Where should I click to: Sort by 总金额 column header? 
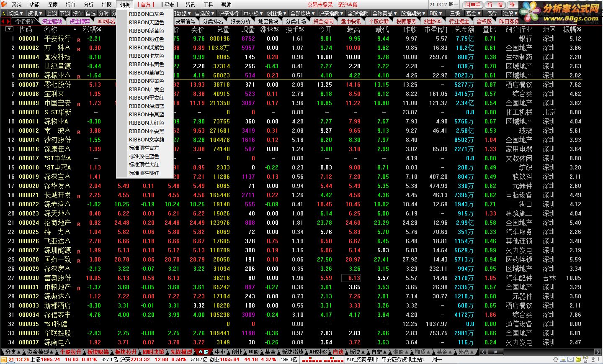(x=464, y=29)
